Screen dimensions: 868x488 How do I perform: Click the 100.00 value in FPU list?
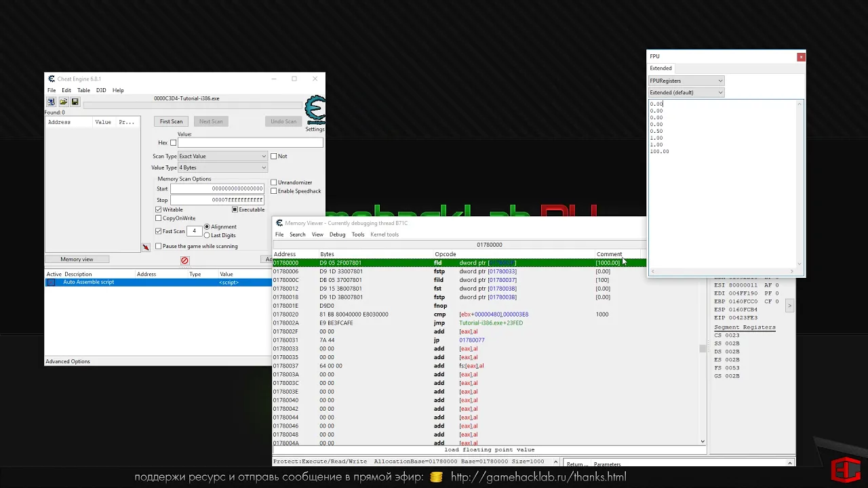tap(659, 152)
